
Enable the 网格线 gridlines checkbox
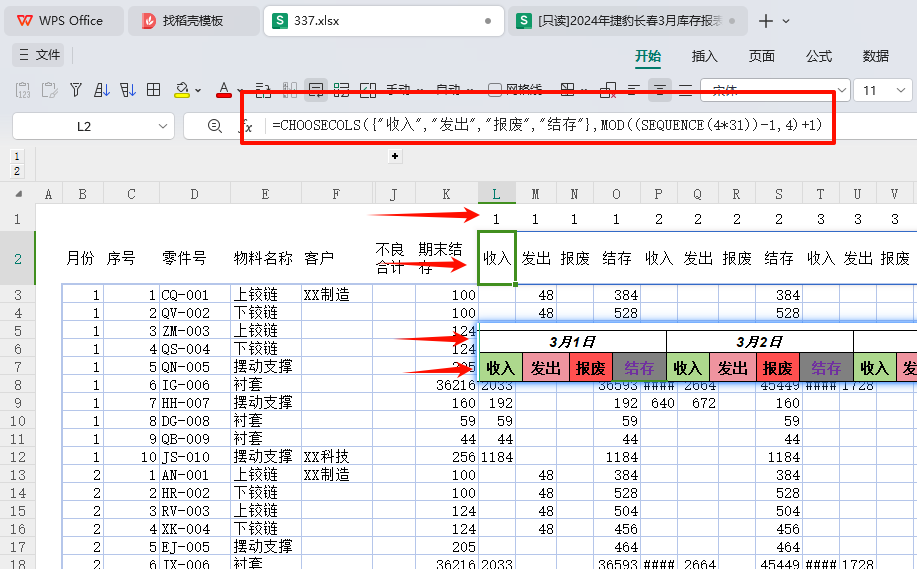click(495, 90)
